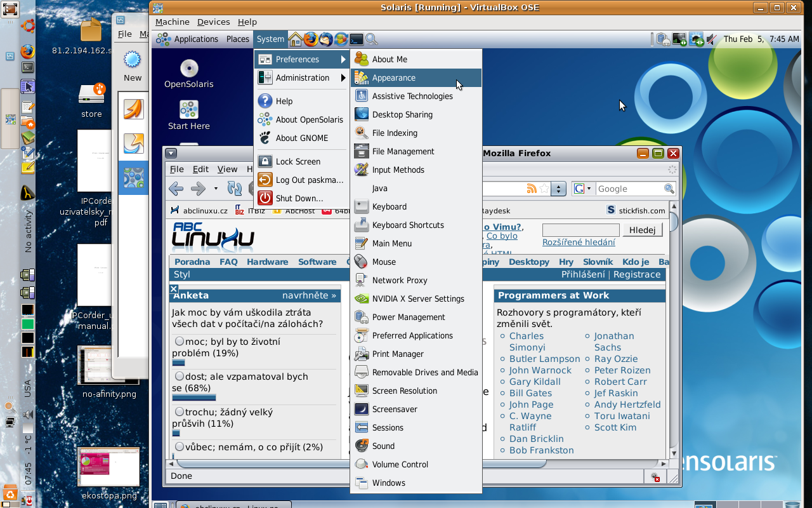Click the Google search box in Firefox
Viewport: 812px width, 508px height.
[x=631, y=189]
